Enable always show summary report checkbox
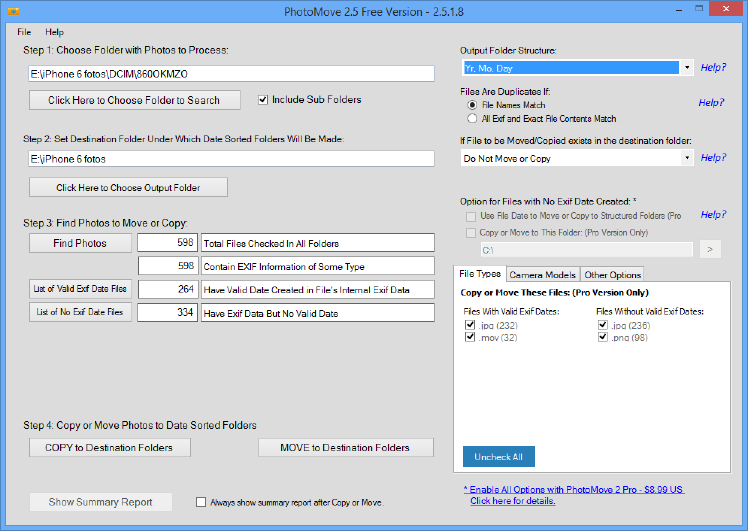Image resolution: width=748 pixels, height=531 pixels. point(201,502)
